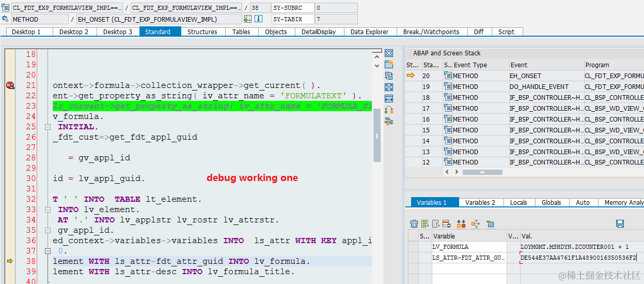This screenshot has height=284, width=644.
Task: Click the green-cornered blue square icon
Action: (x=490, y=223)
